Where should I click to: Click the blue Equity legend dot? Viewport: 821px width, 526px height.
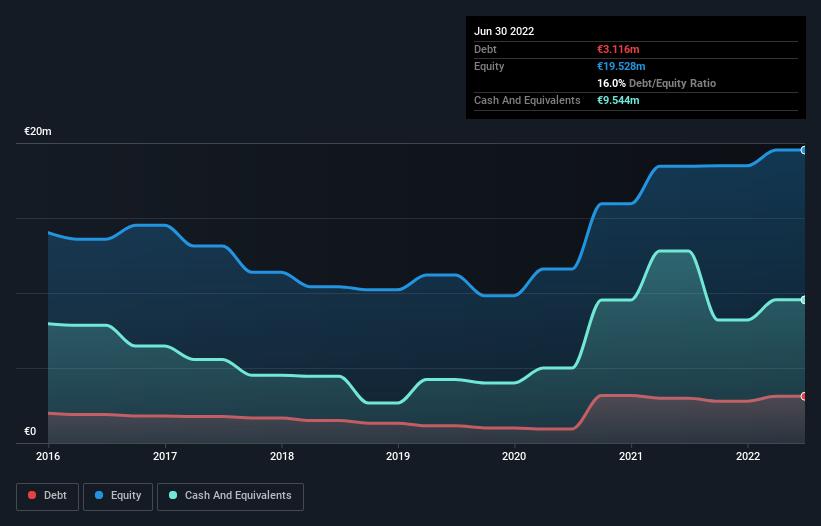(x=99, y=495)
